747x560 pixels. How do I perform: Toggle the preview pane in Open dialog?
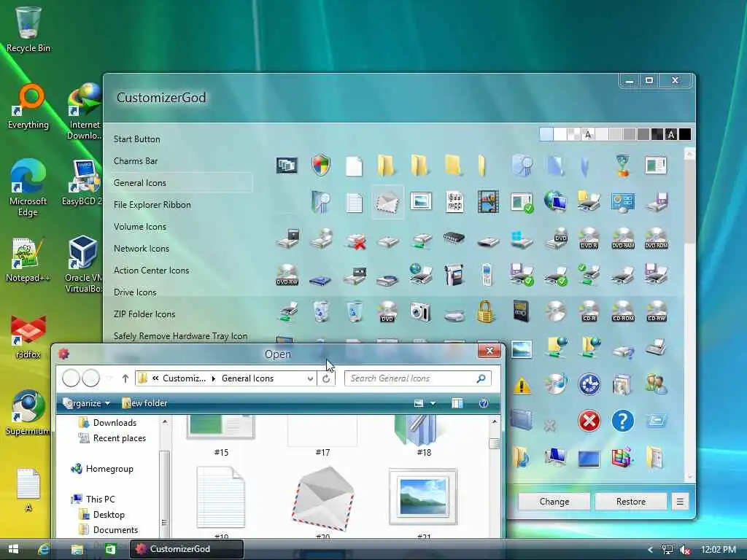pyautogui.click(x=457, y=403)
